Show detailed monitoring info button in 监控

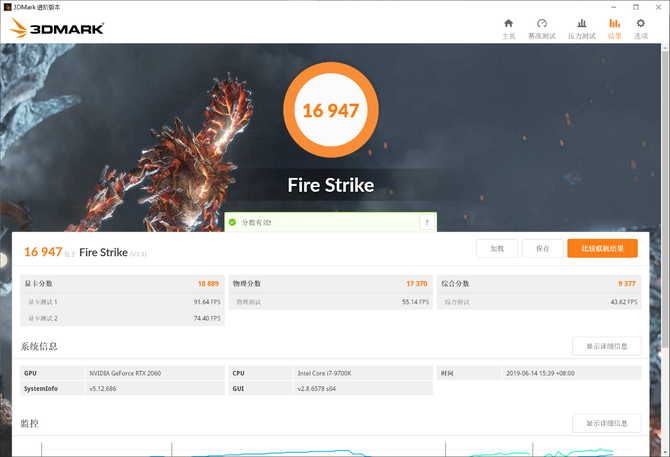[607, 423]
